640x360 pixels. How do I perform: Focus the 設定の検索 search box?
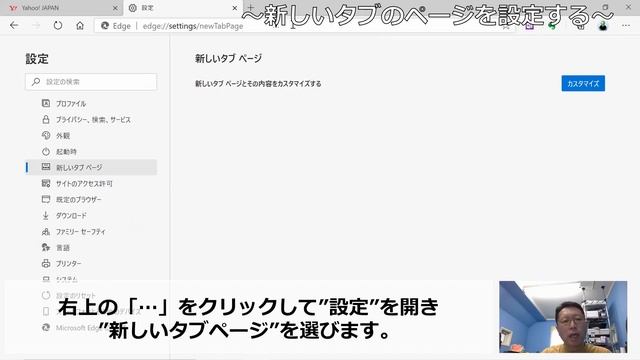pyautogui.click(x=91, y=82)
